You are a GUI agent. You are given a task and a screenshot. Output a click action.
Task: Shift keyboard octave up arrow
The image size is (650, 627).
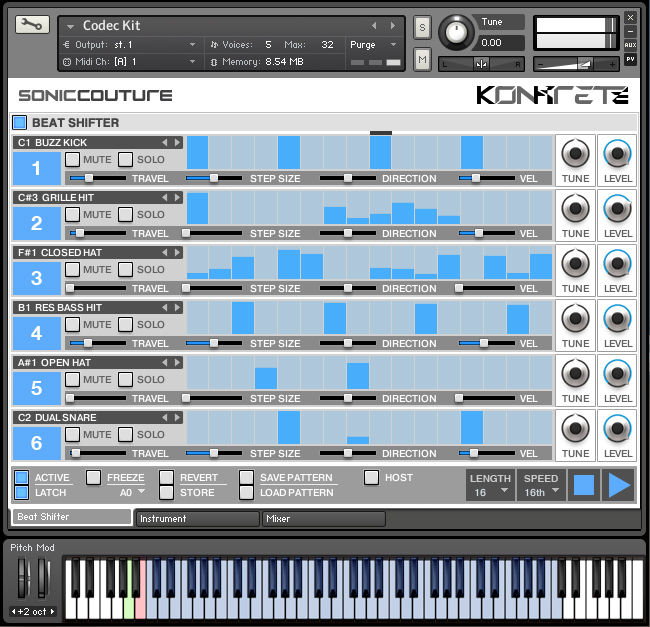[53, 611]
